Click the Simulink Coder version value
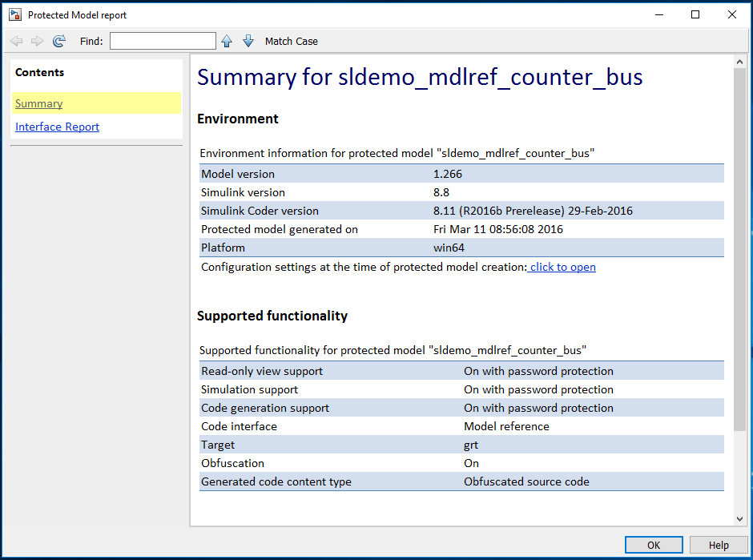The image size is (753, 560). [533, 211]
